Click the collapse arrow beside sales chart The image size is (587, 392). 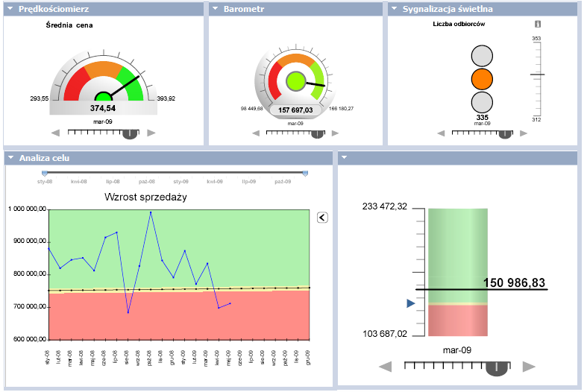click(322, 217)
